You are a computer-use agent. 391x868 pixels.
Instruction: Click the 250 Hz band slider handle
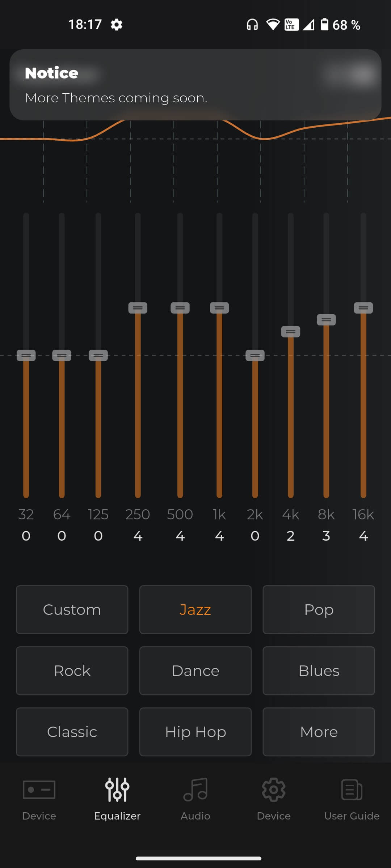[138, 308]
